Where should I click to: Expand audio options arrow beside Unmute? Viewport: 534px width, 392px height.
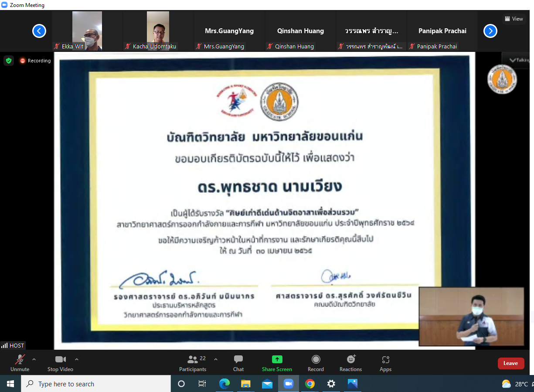pyautogui.click(x=34, y=359)
